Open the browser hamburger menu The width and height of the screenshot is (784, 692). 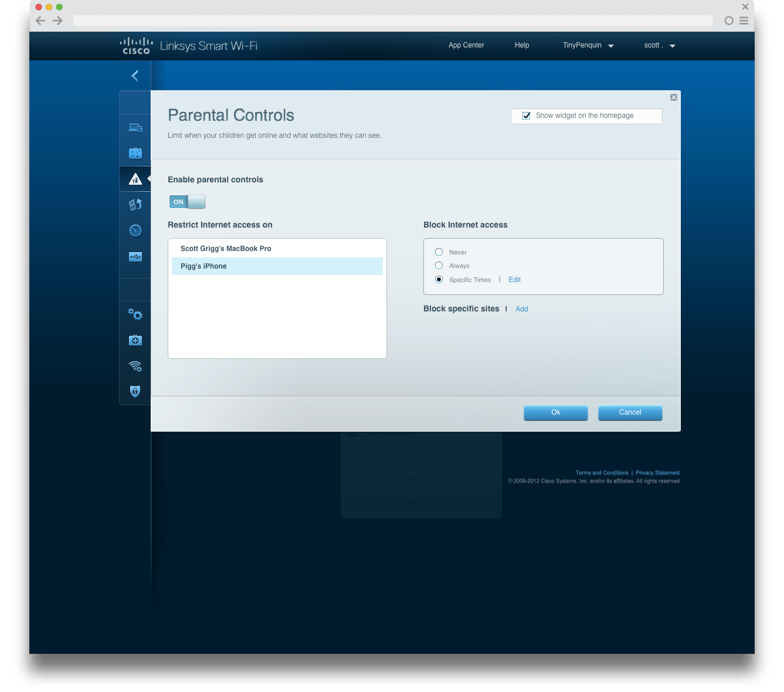744,21
